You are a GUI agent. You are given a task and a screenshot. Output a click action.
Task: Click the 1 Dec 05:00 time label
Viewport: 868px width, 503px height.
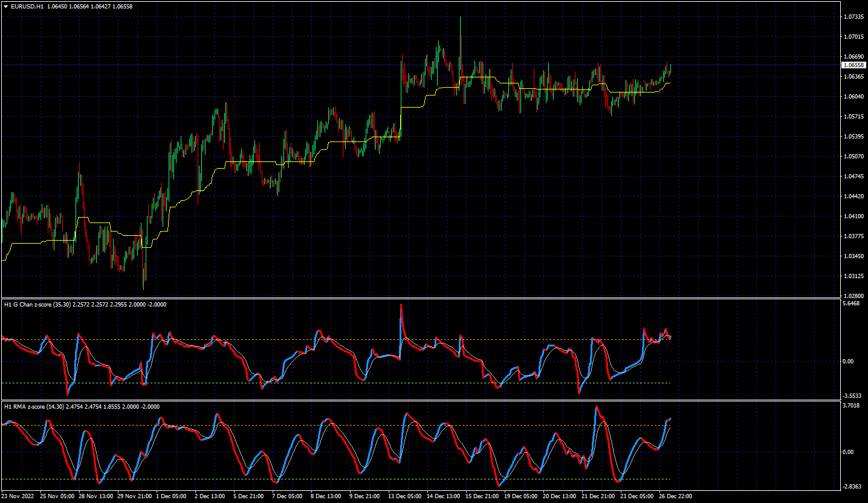tap(172, 496)
